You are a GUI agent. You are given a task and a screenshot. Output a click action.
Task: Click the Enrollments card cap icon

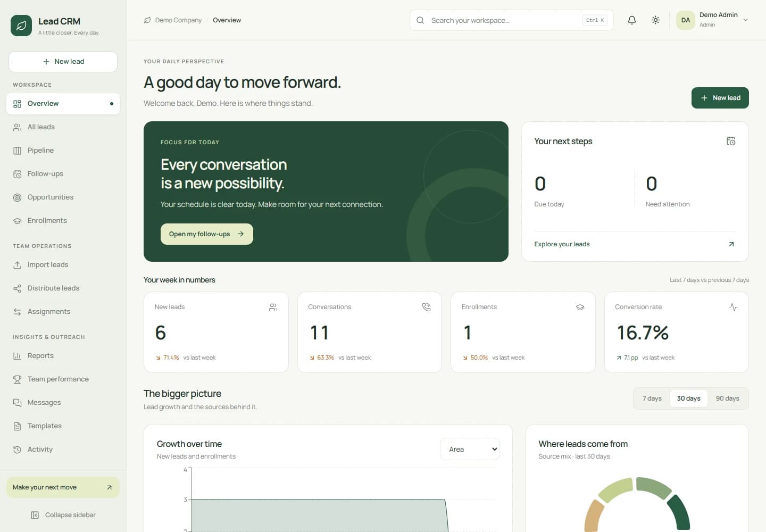[580, 307]
